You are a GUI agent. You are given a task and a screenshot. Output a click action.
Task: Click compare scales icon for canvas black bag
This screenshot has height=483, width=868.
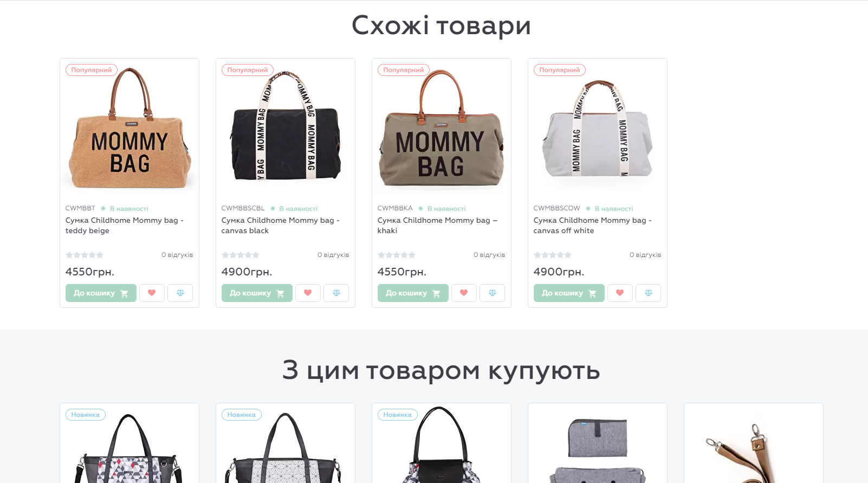tap(336, 293)
